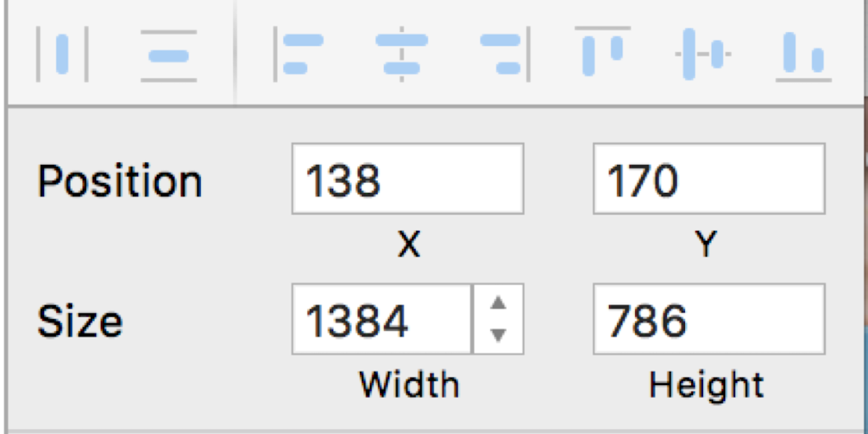Click the X position field showing 138
868x434 pixels.
pyautogui.click(x=407, y=179)
